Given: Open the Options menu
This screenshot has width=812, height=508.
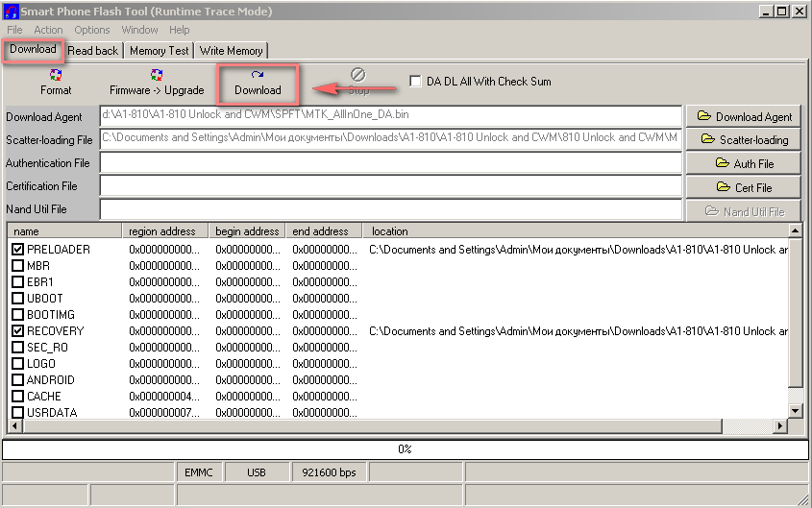Looking at the screenshot, I should click(x=92, y=30).
